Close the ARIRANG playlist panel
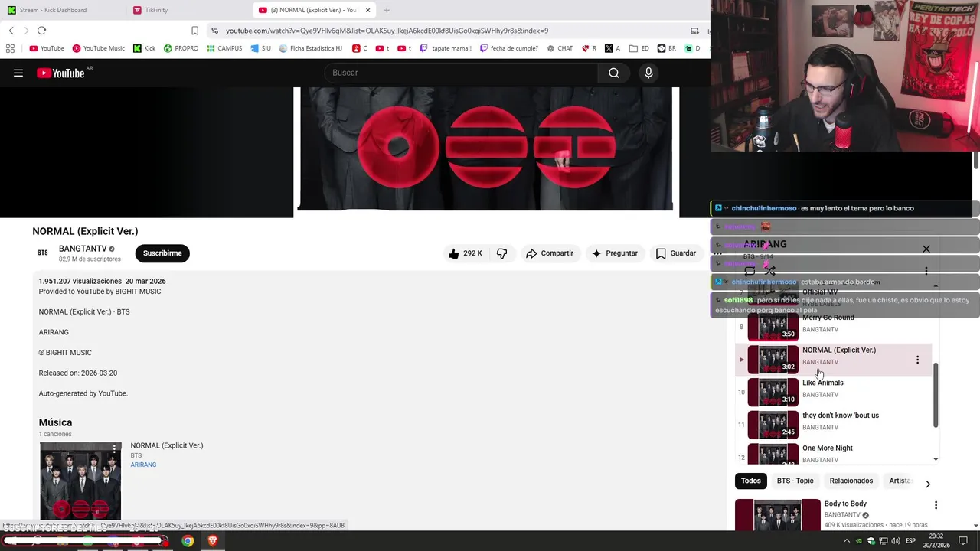 [926, 249]
